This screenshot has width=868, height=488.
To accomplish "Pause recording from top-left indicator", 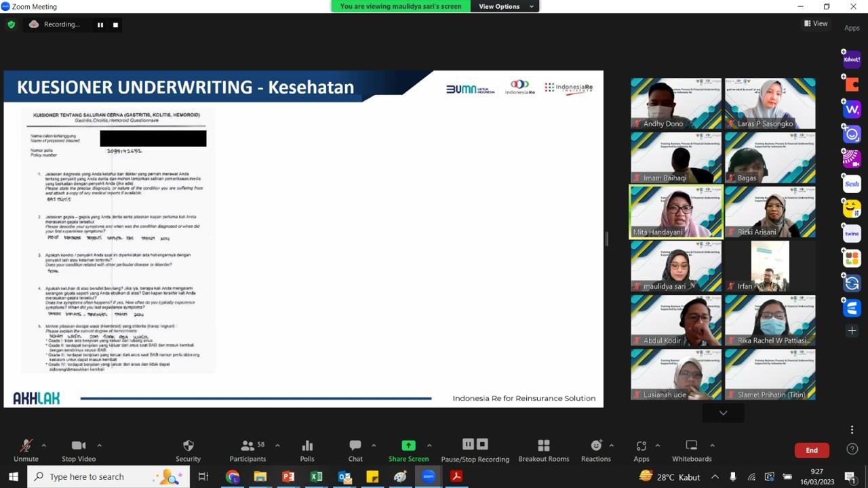I will (100, 24).
